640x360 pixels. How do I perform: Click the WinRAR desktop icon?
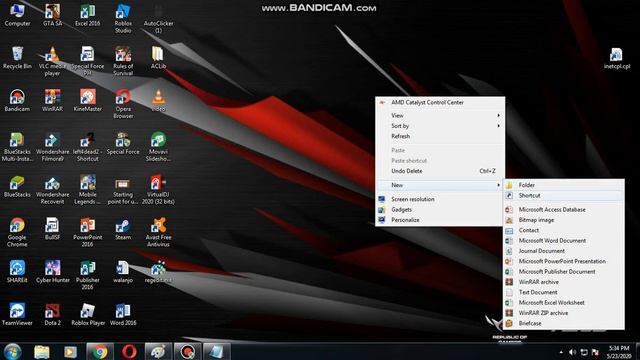click(52, 101)
